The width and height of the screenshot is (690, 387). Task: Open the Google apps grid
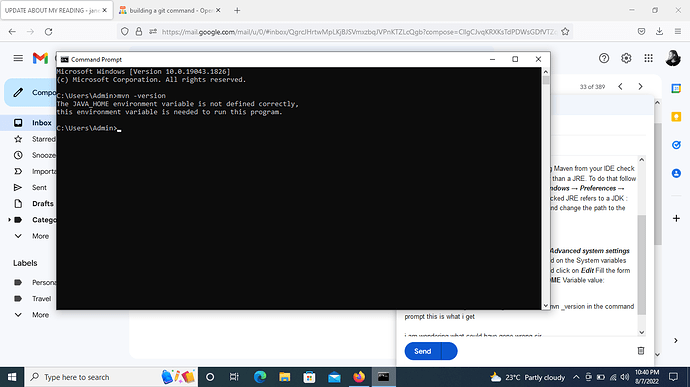tap(649, 58)
